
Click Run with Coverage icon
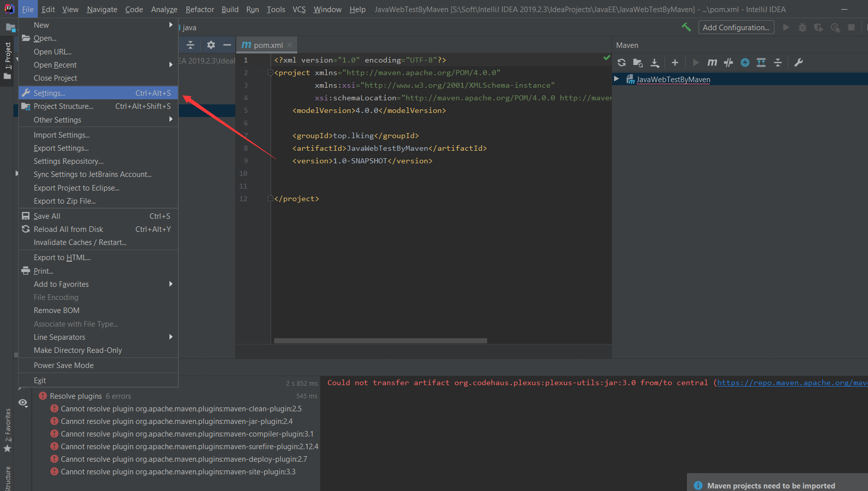pyautogui.click(x=819, y=27)
